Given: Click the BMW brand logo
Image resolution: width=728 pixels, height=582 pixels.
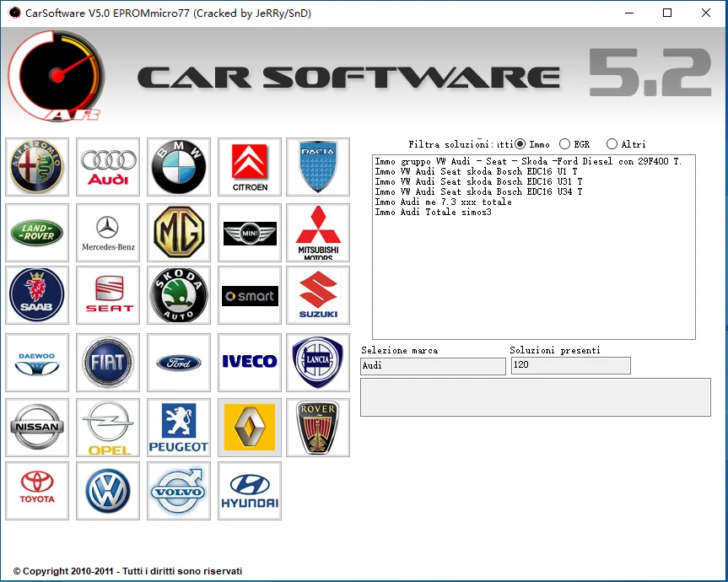Looking at the screenshot, I should [179, 167].
